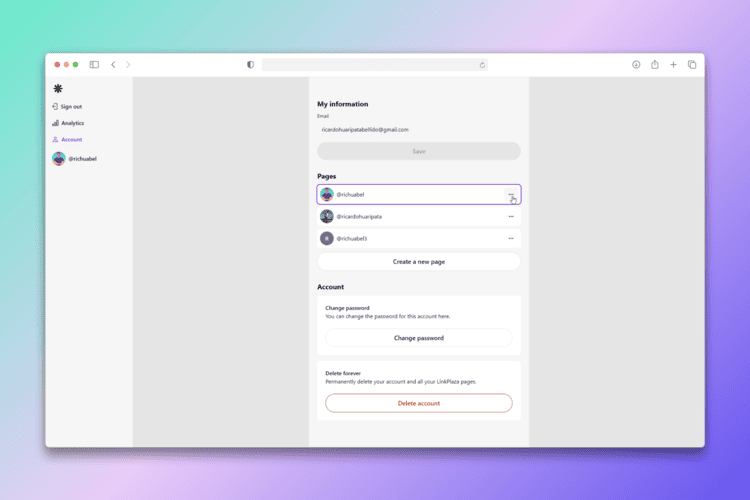Click the red close window button
Viewport: 750px width, 500px height.
click(x=57, y=65)
